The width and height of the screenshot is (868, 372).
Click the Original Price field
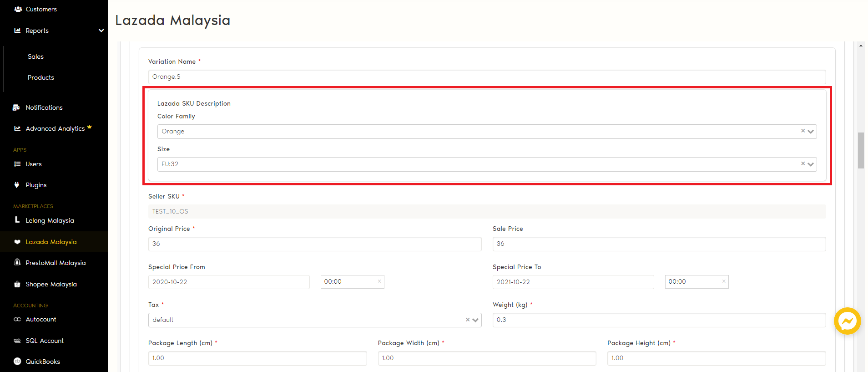click(315, 244)
